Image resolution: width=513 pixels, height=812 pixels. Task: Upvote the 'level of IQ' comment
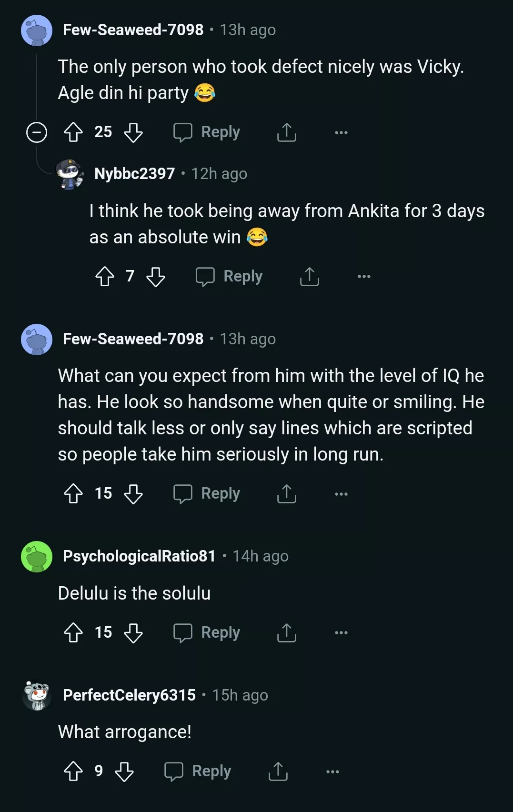(x=73, y=493)
